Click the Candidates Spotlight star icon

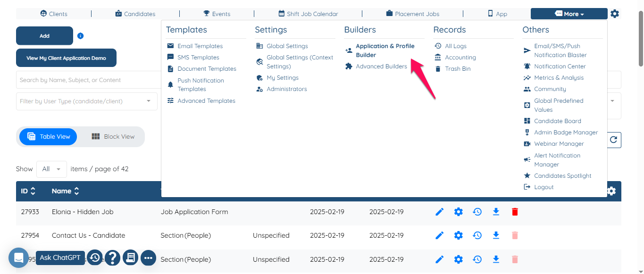click(x=527, y=175)
